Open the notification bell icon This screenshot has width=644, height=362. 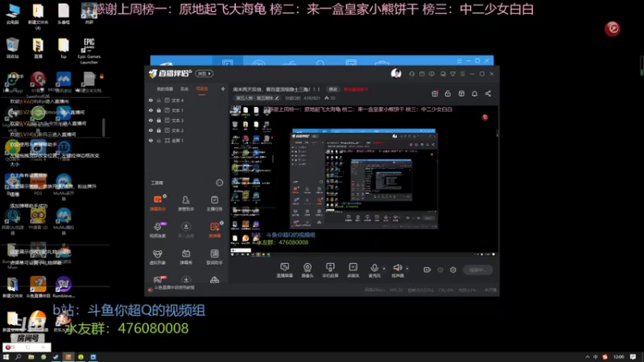pyautogui.click(x=474, y=93)
